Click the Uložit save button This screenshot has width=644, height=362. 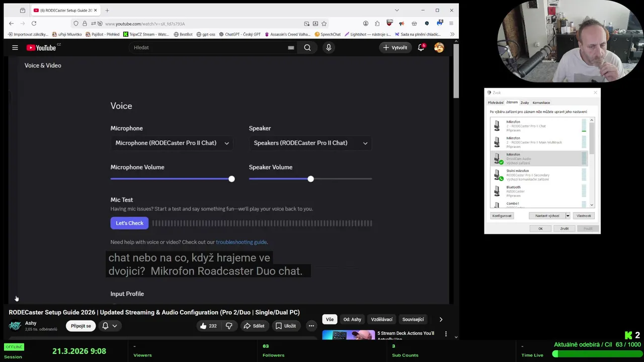285,326
